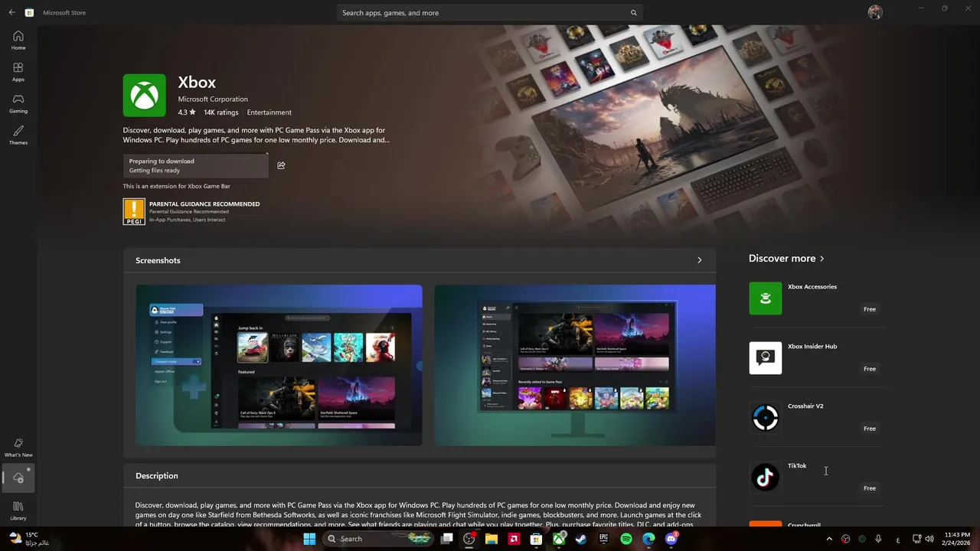Open the second Xbox app screenshot

[575, 365]
